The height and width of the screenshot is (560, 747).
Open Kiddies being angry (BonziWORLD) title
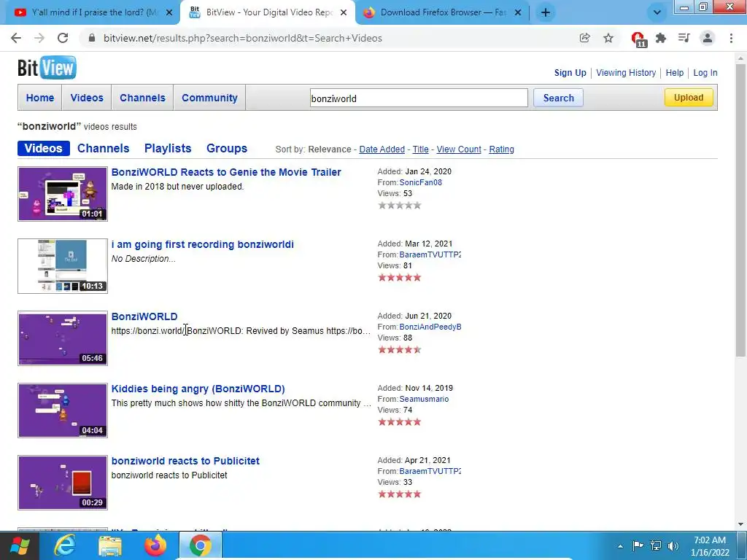point(198,389)
